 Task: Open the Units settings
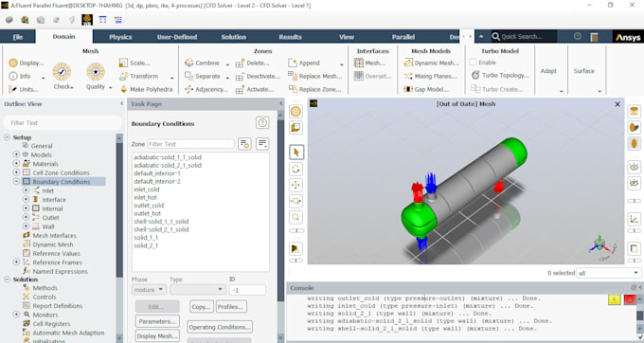click(x=24, y=89)
